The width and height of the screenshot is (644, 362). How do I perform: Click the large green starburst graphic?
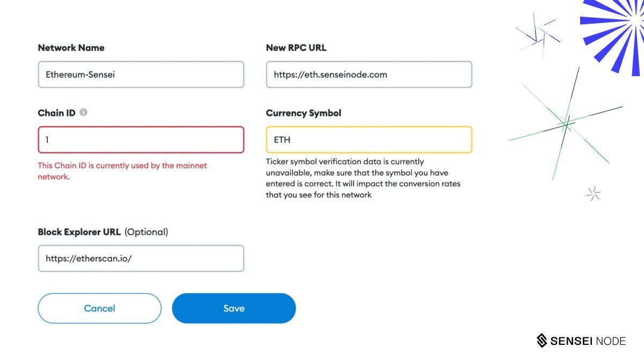pos(565,123)
